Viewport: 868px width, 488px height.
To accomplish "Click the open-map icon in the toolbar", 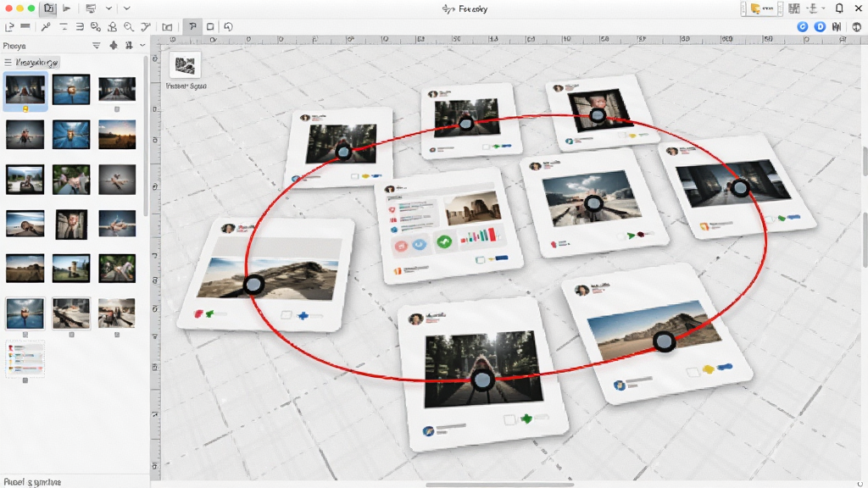I will point(167,26).
